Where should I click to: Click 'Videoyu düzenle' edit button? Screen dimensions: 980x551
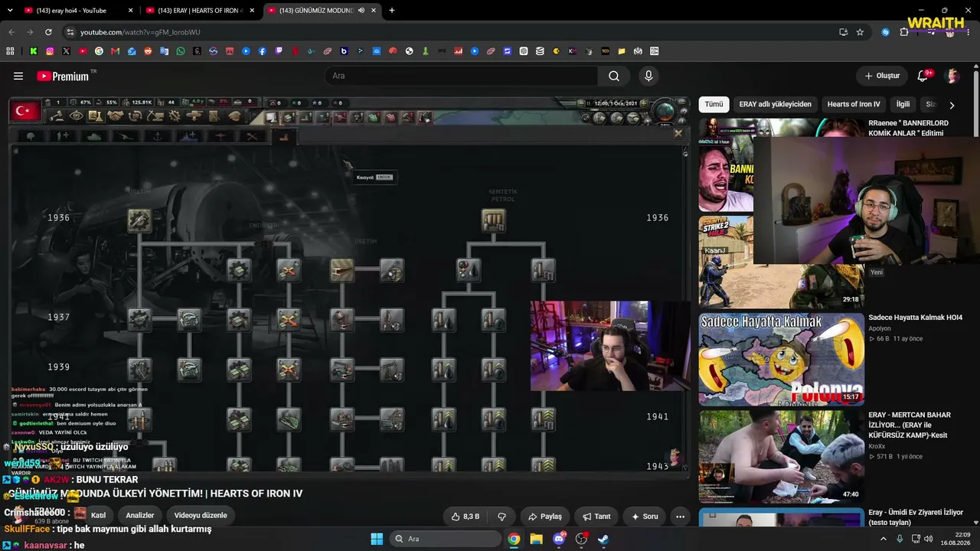click(201, 515)
